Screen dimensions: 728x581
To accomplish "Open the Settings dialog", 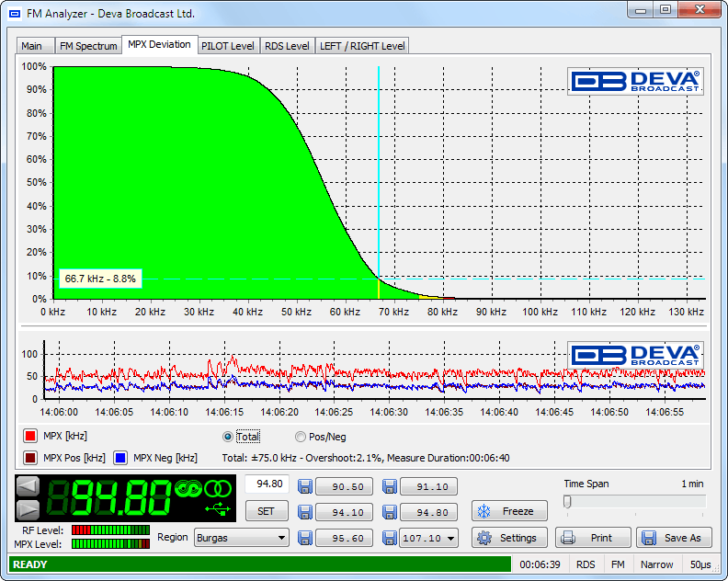I will 509,538.
